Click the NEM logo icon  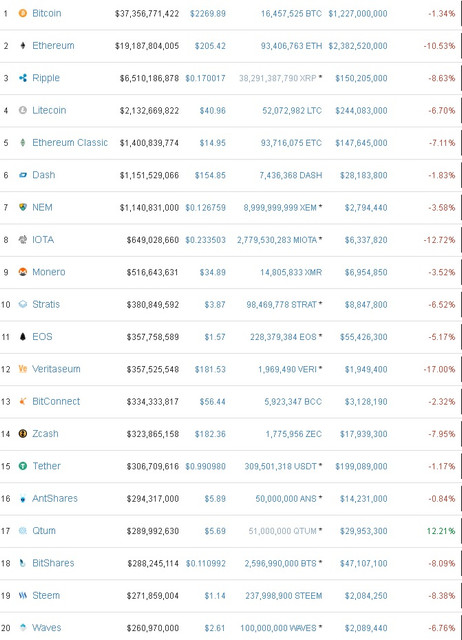pos(23,207)
